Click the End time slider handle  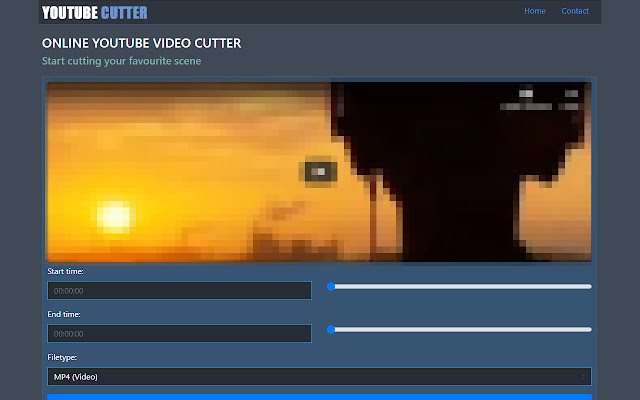[331, 329]
